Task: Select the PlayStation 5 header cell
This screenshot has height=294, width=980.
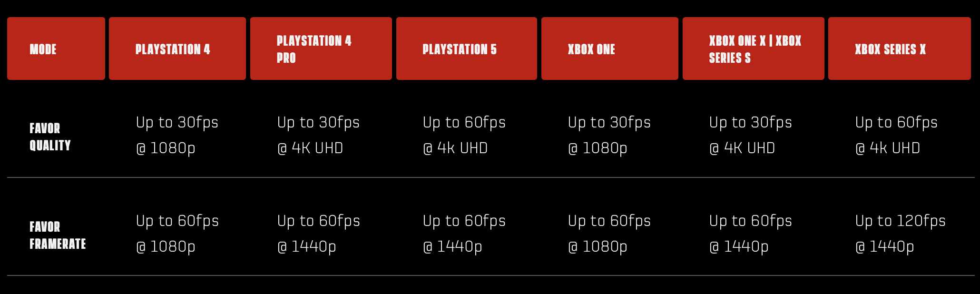Action: pyautogui.click(x=467, y=49)
